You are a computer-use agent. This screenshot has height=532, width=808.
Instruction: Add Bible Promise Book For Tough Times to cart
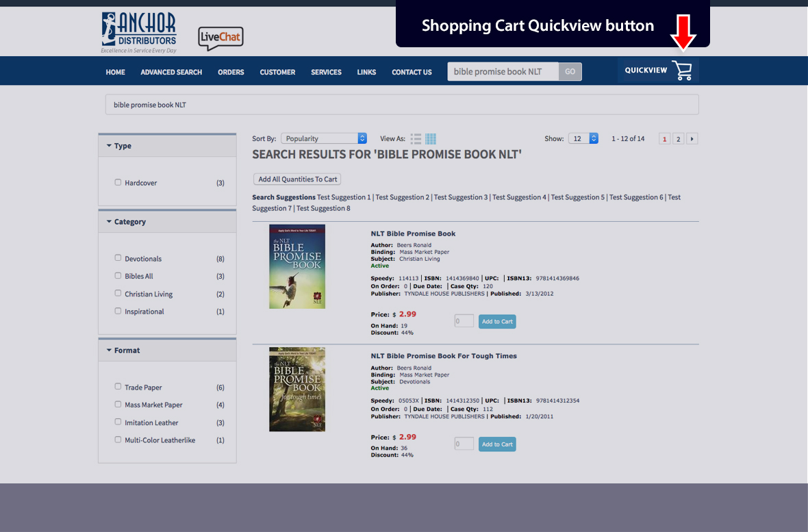(497, 444)
